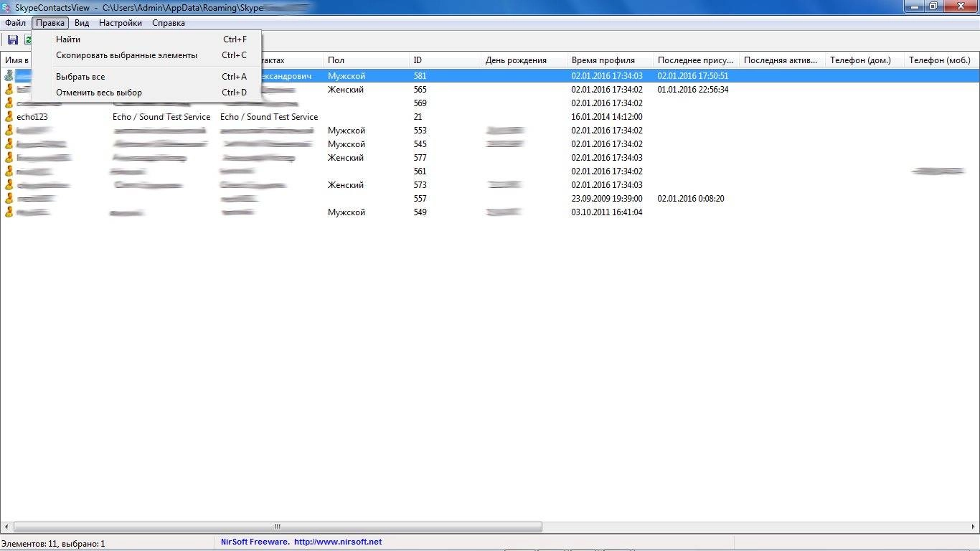
Task: Choose Скопировать выбранные элементы menu entry
Action: (x=147, y=55)
